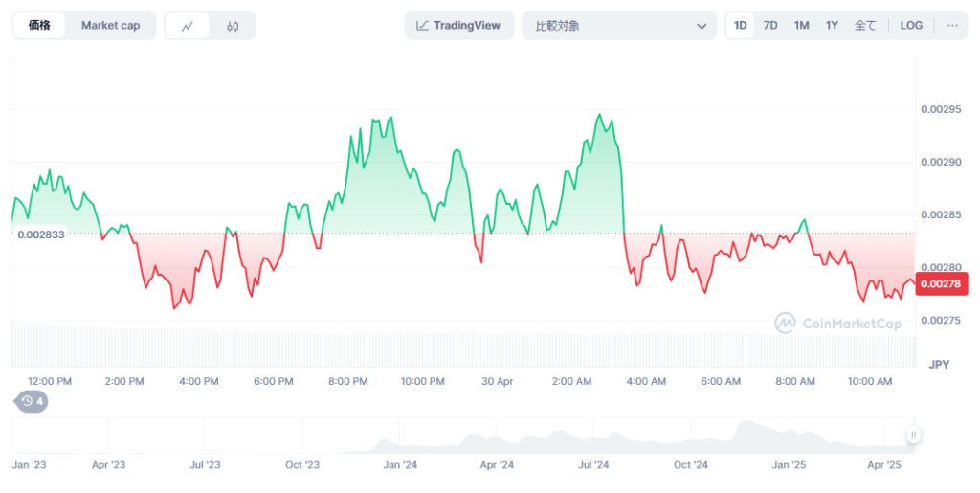Select the 全て time range
This screenshot has width=980, height=493.
(864, 26)
